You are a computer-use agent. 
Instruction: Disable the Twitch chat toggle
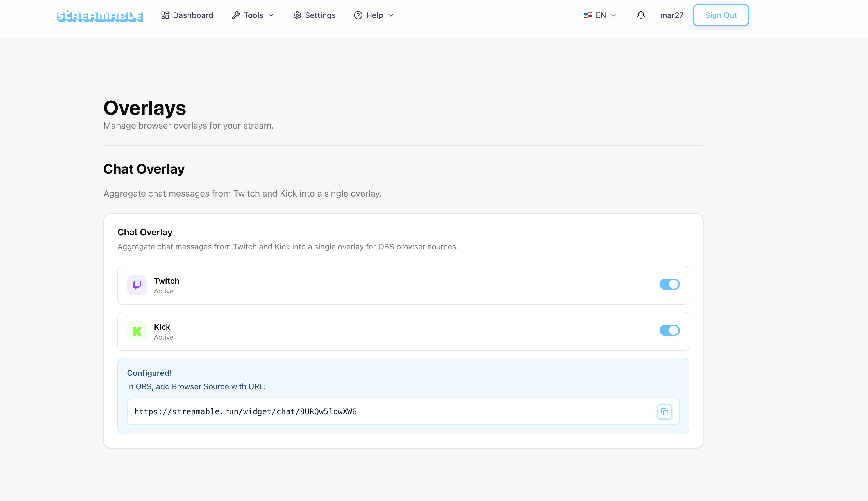(669, 284)
